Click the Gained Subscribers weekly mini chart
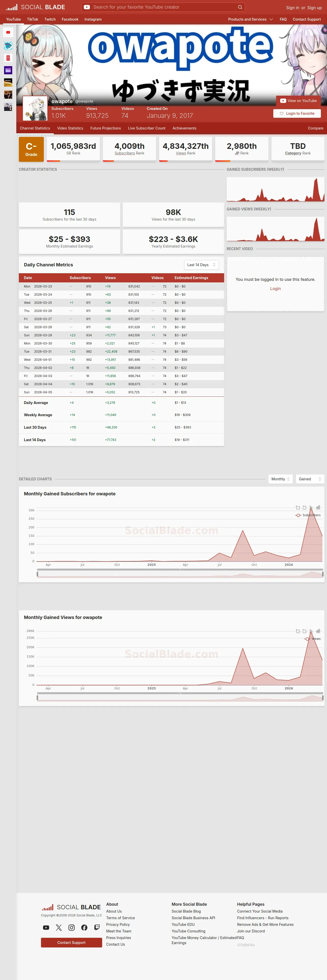Viewport: 327px width, 980px height. point(275,190)
